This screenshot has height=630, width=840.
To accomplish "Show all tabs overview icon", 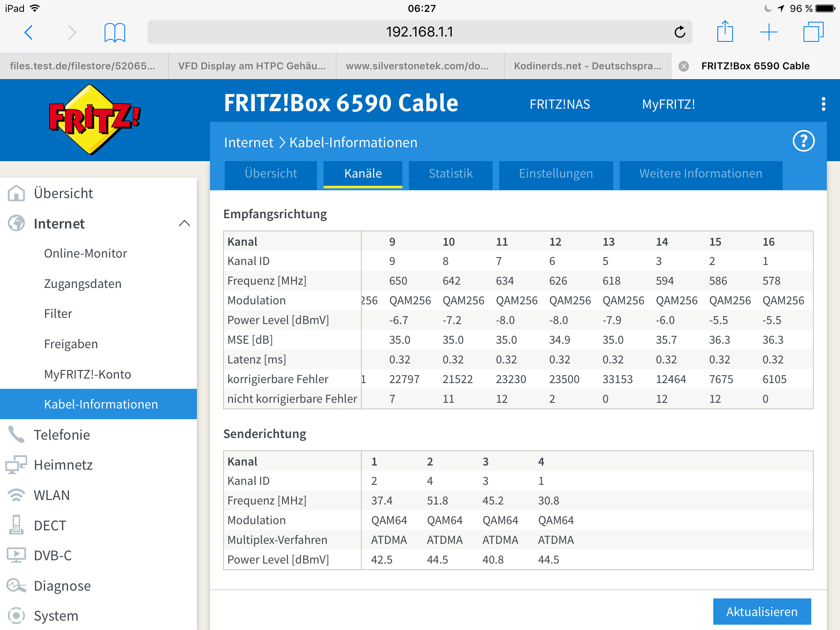I will (813, 32).
